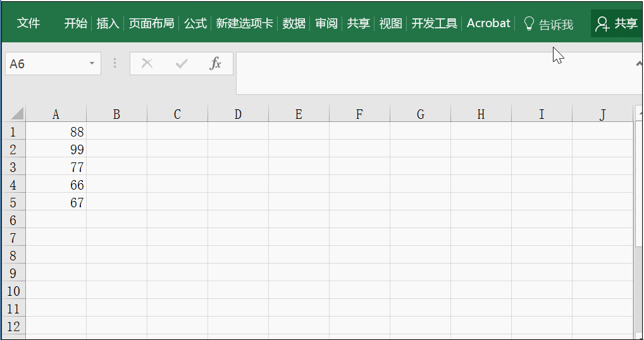Open the 文件 menu
The image size is (644, 340).
pyautogui.click(x=28, y=23)
